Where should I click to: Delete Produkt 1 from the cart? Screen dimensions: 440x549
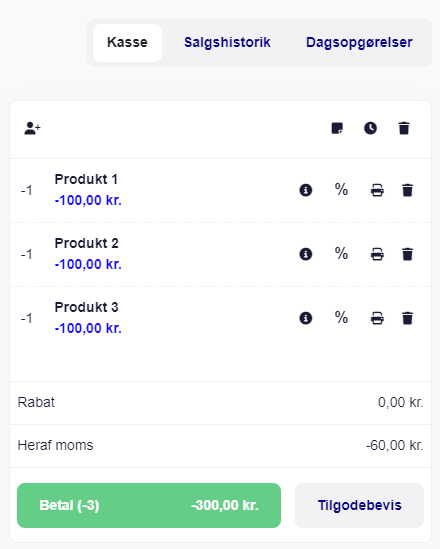pos(407,190)
